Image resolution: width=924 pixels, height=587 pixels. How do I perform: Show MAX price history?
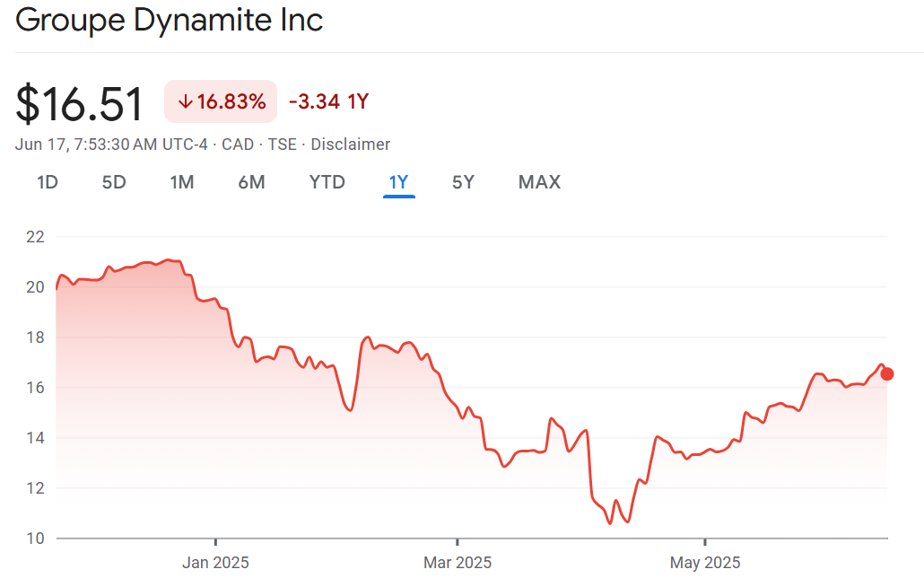pyautogui.click(x=539, y=182)
